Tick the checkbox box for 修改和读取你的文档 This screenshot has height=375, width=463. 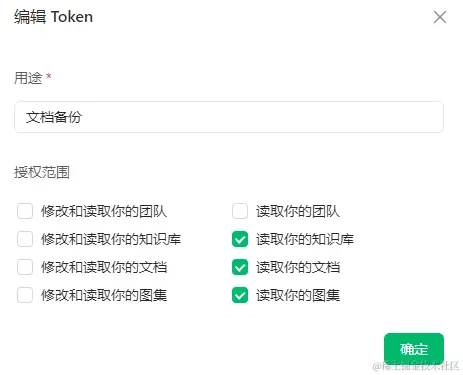click(x=25, y=267)
